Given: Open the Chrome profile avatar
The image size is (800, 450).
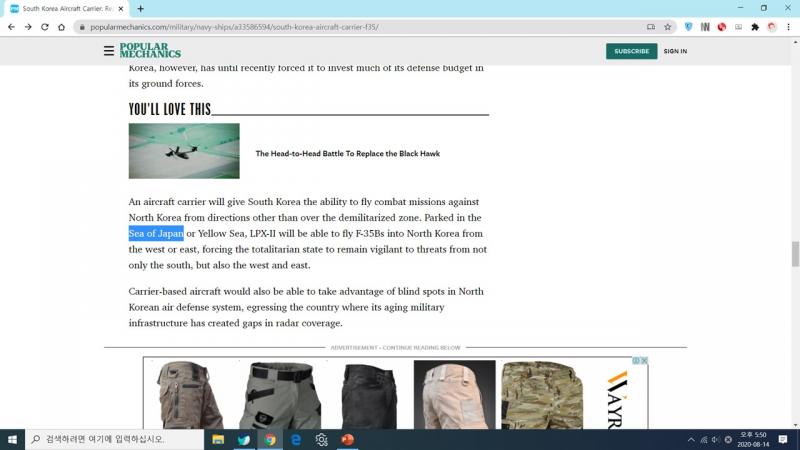Looking at the screenshot, I should point(772,27).
